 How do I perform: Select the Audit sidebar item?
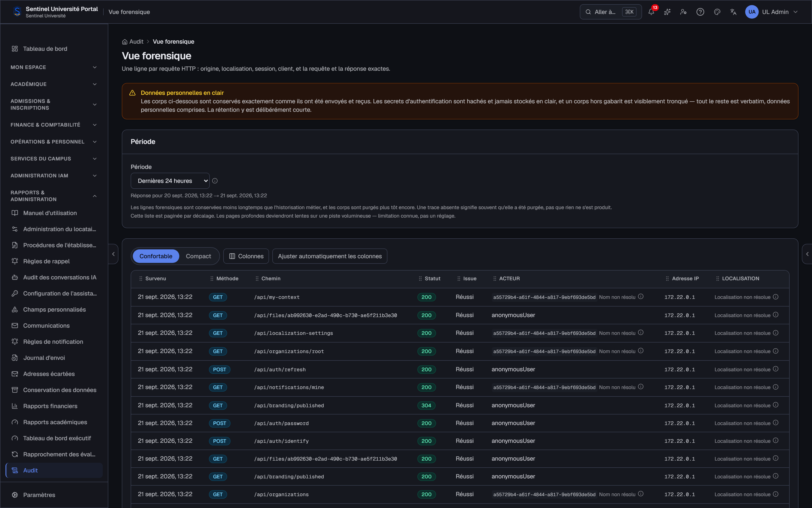[54, 470]
